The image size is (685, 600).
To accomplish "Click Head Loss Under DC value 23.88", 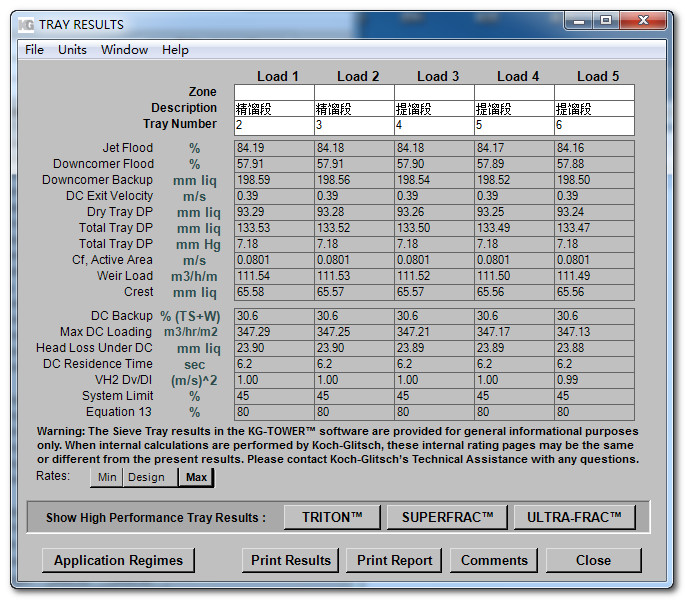I will (594, 348).
